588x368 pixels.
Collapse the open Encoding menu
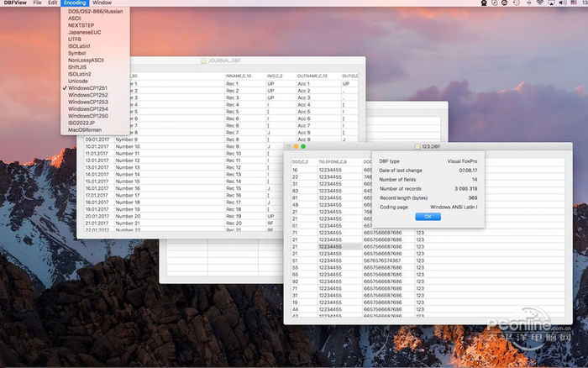coord(75,3)
